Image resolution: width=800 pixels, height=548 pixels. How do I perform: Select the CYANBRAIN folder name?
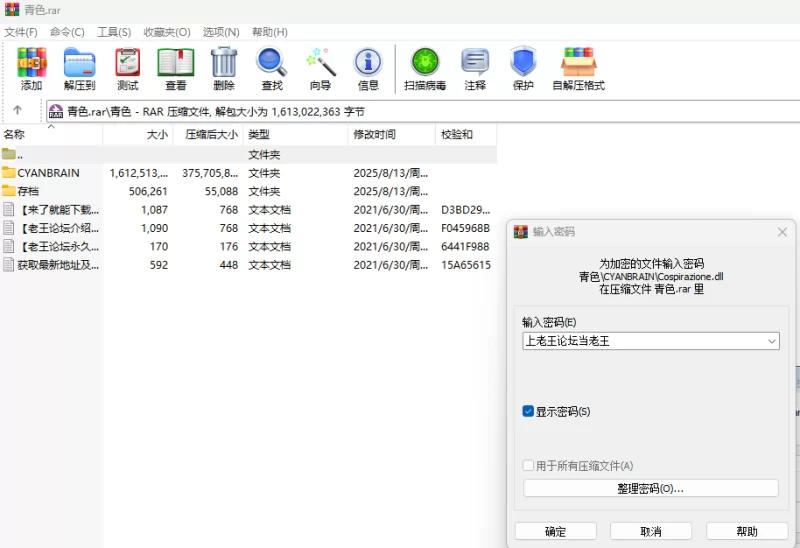point(48,173)
